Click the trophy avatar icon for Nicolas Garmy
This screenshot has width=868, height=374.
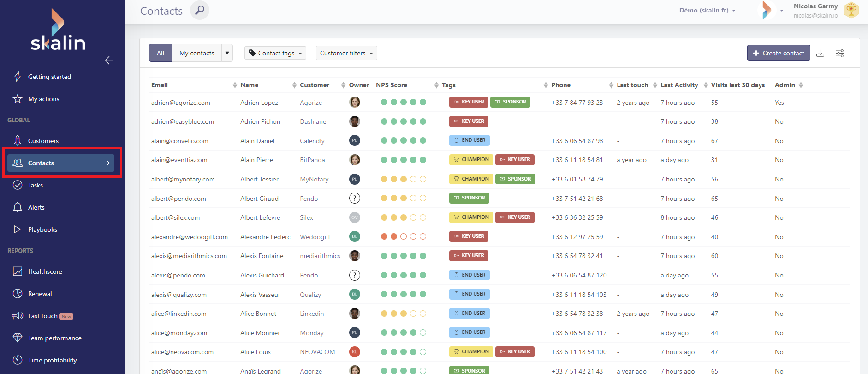(851, 10)
